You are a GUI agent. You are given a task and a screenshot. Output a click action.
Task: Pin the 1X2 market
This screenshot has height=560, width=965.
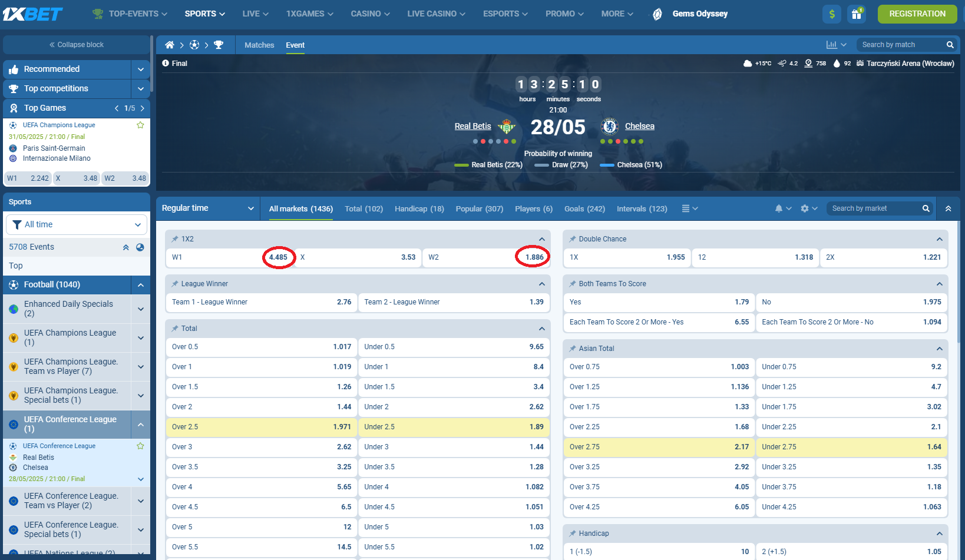(175, 239)
